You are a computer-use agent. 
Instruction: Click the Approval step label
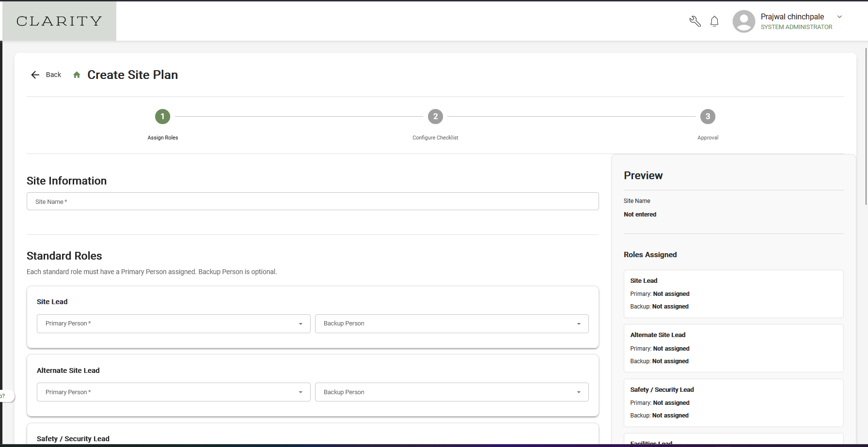pos(708,138)
